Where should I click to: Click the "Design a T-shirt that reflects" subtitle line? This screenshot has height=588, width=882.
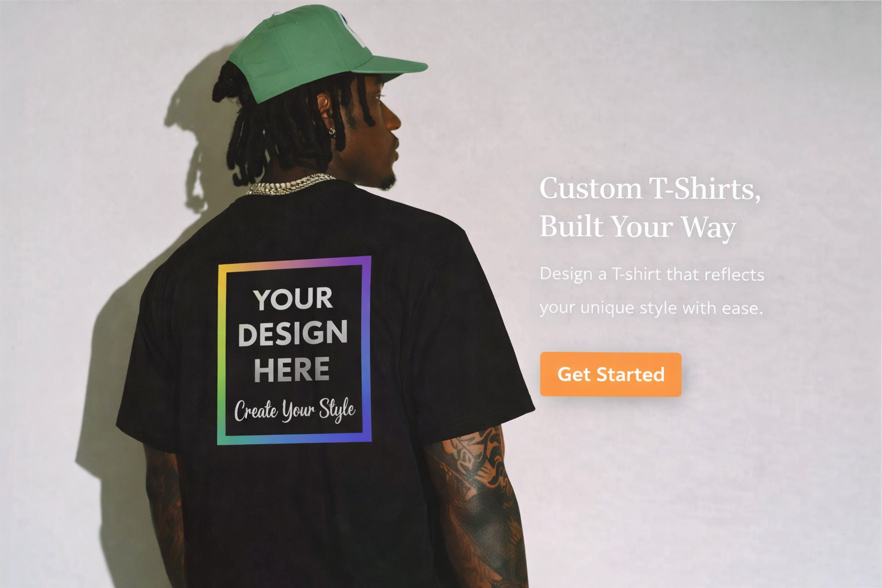[x=652, y=274]
